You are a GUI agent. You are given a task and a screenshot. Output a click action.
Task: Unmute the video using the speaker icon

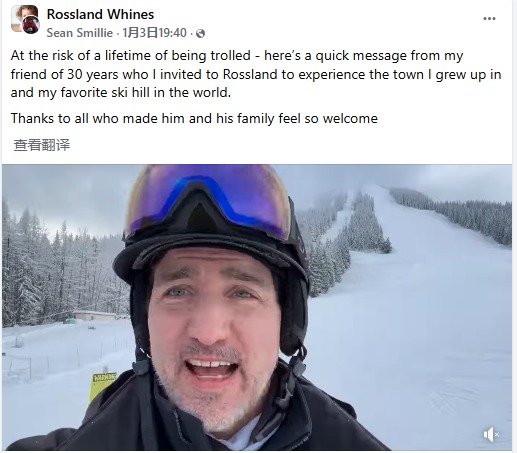pyautogui.click(x=491, y=434)
